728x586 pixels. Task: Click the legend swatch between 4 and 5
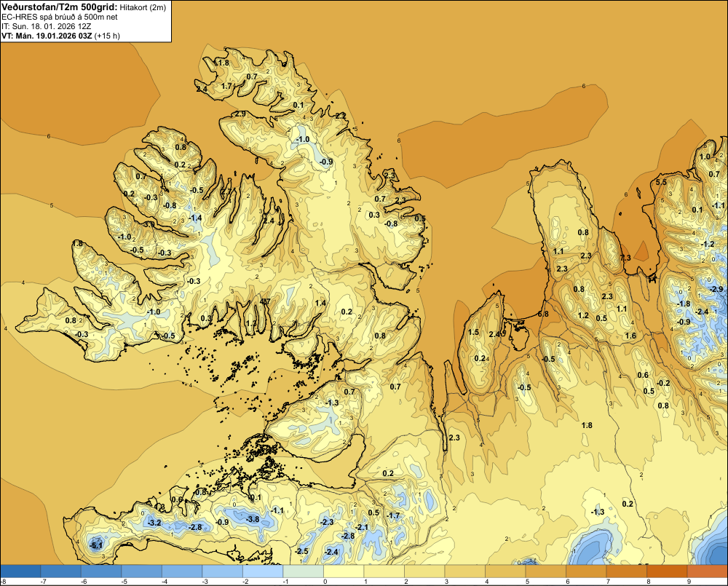pyautogui.click(x=505, y=571)
